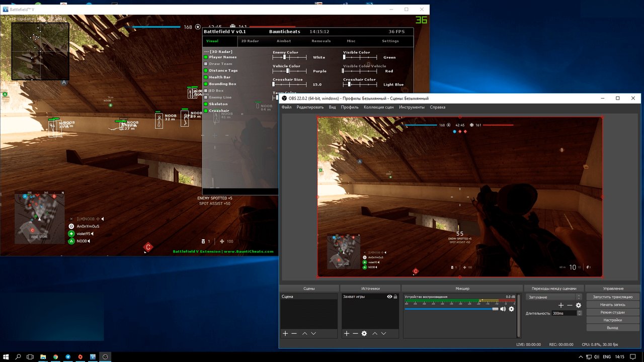
Task: Toggle Skeleton checkbox in cheat menu
Action: [x=206, y=104]
